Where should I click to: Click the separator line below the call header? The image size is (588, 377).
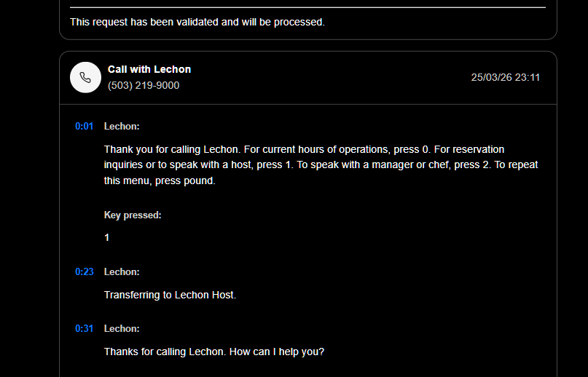pos(307,104)
